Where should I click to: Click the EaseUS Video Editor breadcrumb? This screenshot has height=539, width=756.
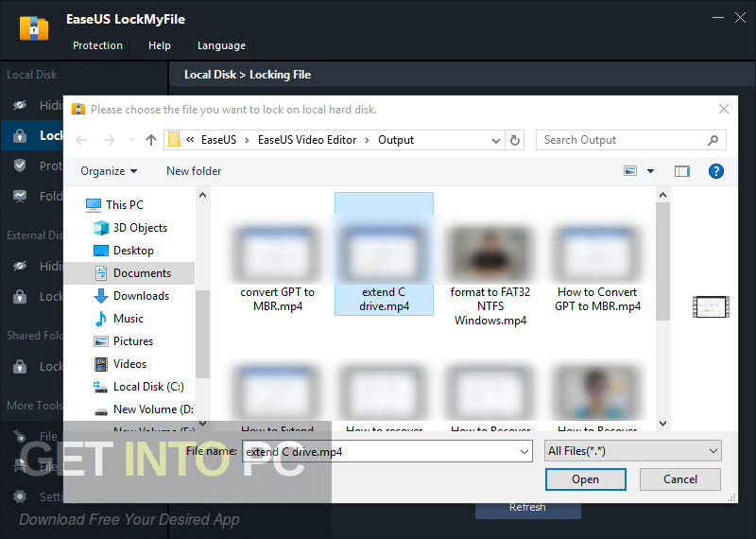(307, 140)
